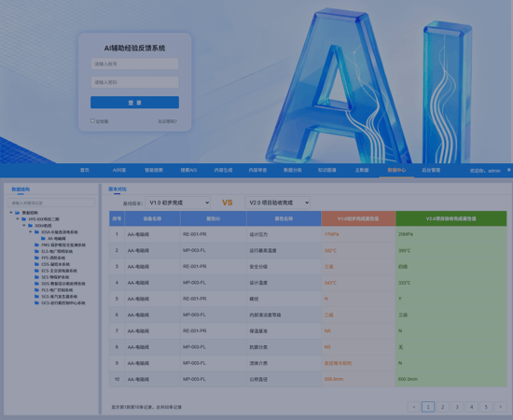The image size is (513, 420).
Task: Click the FPS system folder icon
Action: coord(36,258)
